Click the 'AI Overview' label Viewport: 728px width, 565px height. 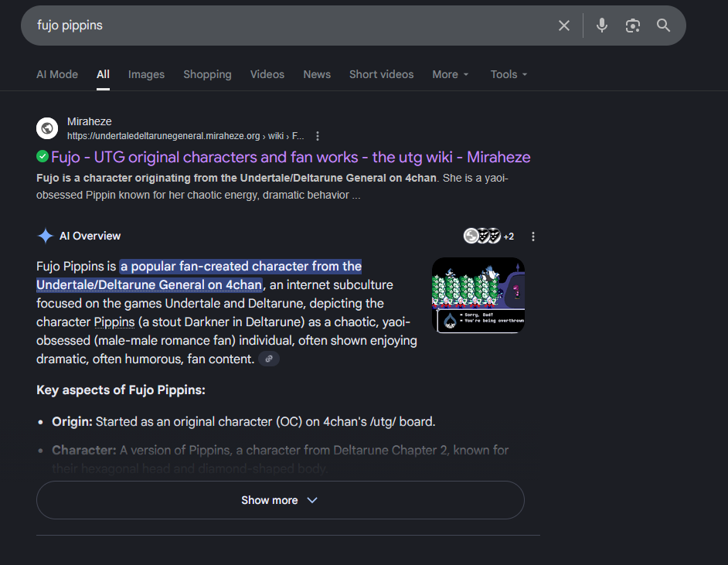click(x=90, y=236)
